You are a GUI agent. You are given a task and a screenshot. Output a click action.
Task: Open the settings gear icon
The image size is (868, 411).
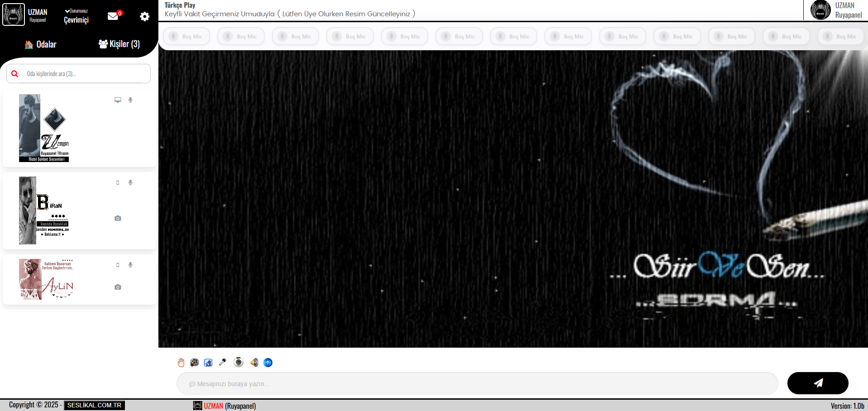click(144, 17)
